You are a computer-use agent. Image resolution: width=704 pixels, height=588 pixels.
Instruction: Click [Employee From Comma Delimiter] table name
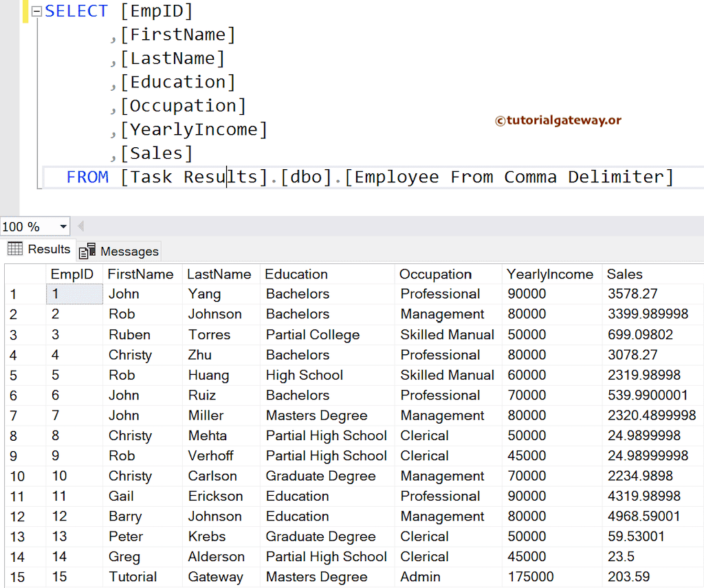coord(509,177)
